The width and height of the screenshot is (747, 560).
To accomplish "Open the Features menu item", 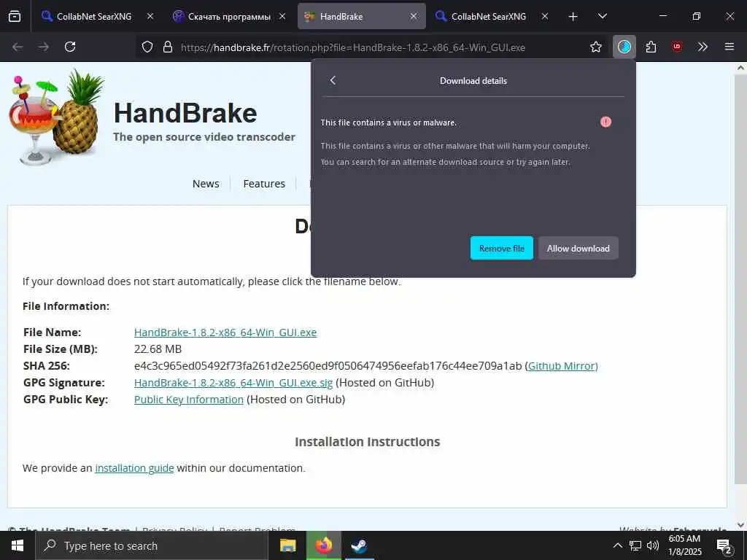I will click(264, 184).
